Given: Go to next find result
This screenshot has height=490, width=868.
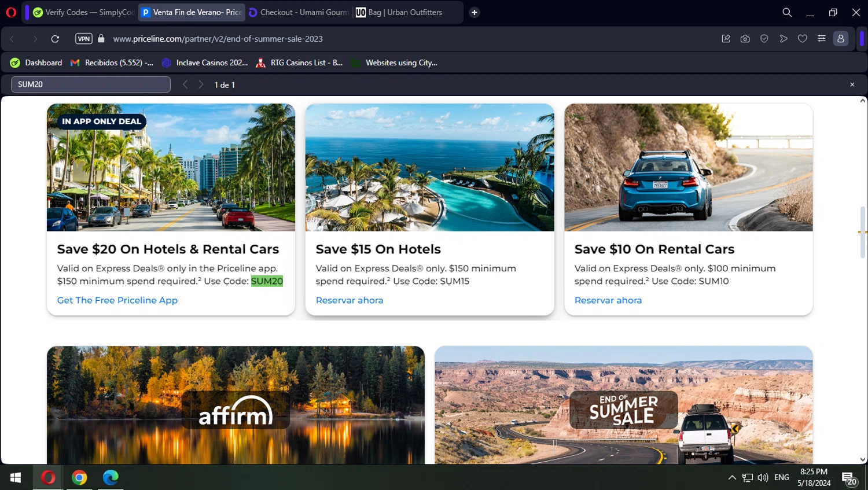Looking at the screenshot, I should (201, 84).
